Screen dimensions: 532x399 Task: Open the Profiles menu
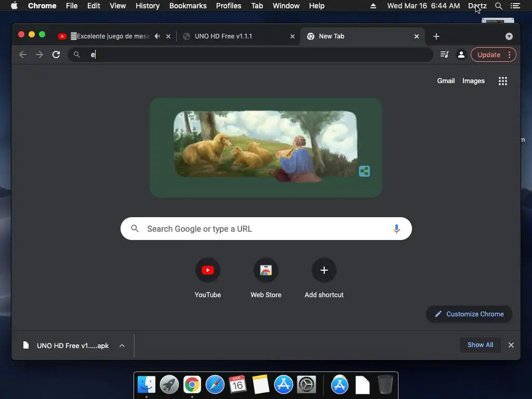[x=229, y=6]
